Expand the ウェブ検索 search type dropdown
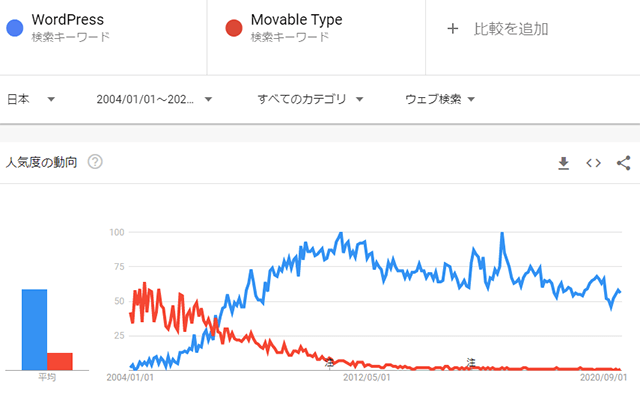The height and width of the screenshot is (394, 640). [x=440, y=99]
